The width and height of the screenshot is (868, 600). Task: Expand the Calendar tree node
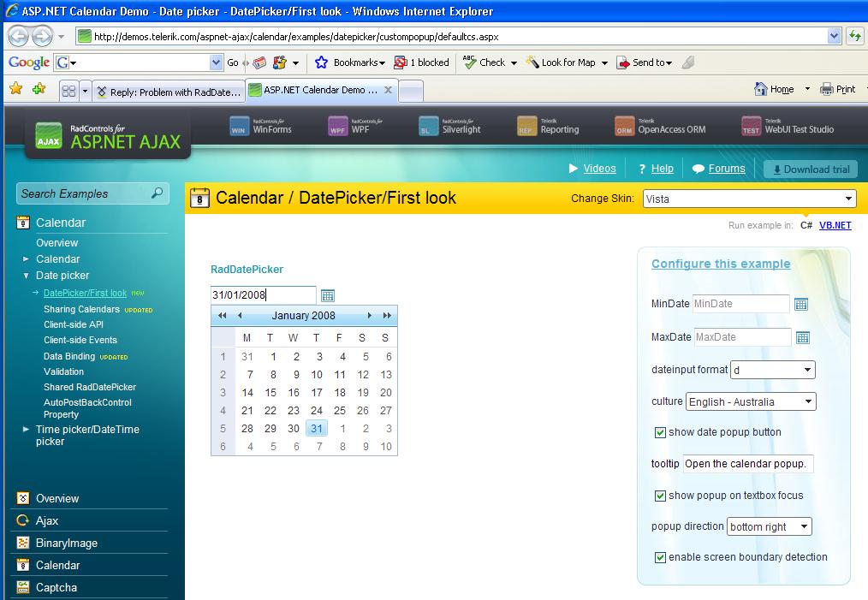pyautogui.click(x=26, y=259)
